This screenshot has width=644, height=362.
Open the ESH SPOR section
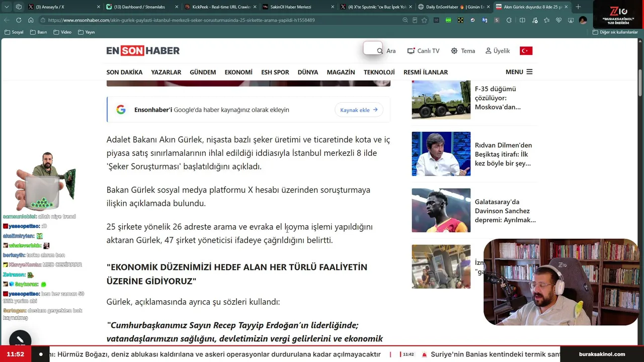275,72
